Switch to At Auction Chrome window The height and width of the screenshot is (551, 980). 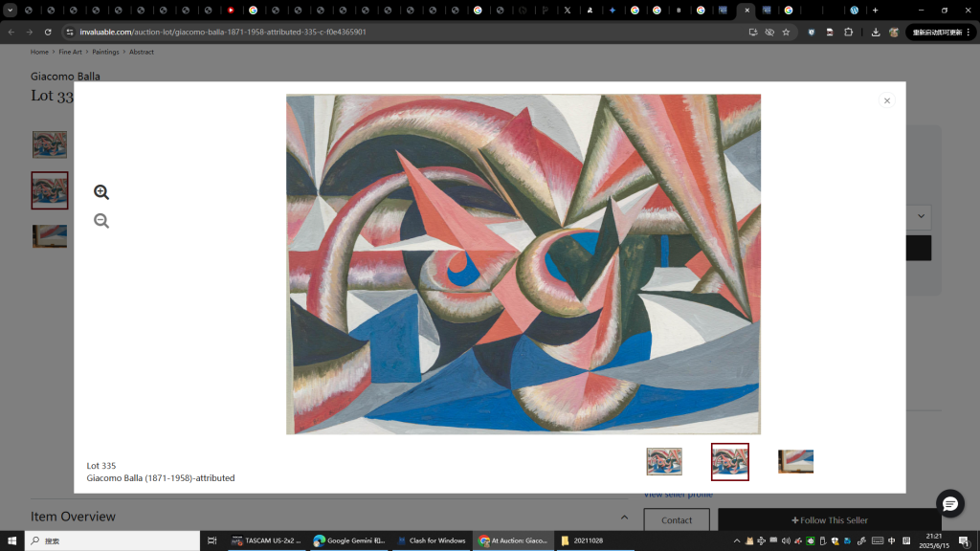pos(513,540)
